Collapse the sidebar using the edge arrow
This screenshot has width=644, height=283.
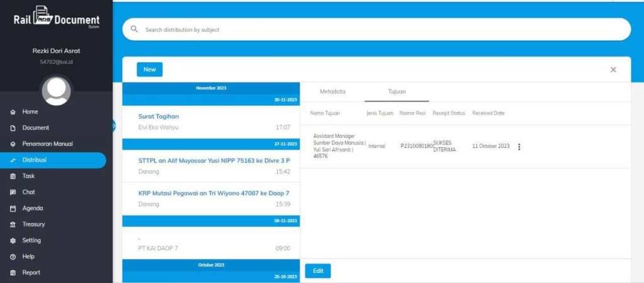(114, 126)
